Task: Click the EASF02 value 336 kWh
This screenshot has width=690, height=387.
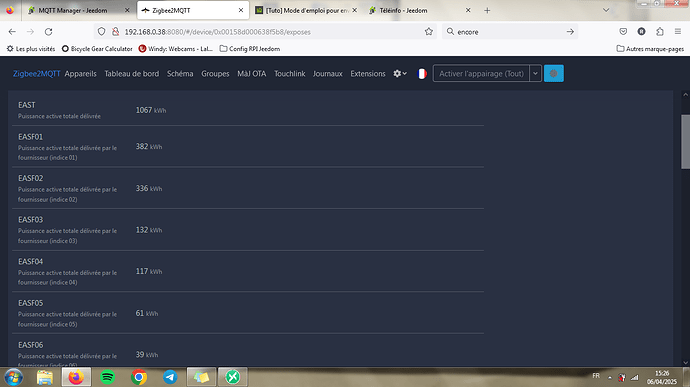Action: pyautogui.click(x=149, y=188)
